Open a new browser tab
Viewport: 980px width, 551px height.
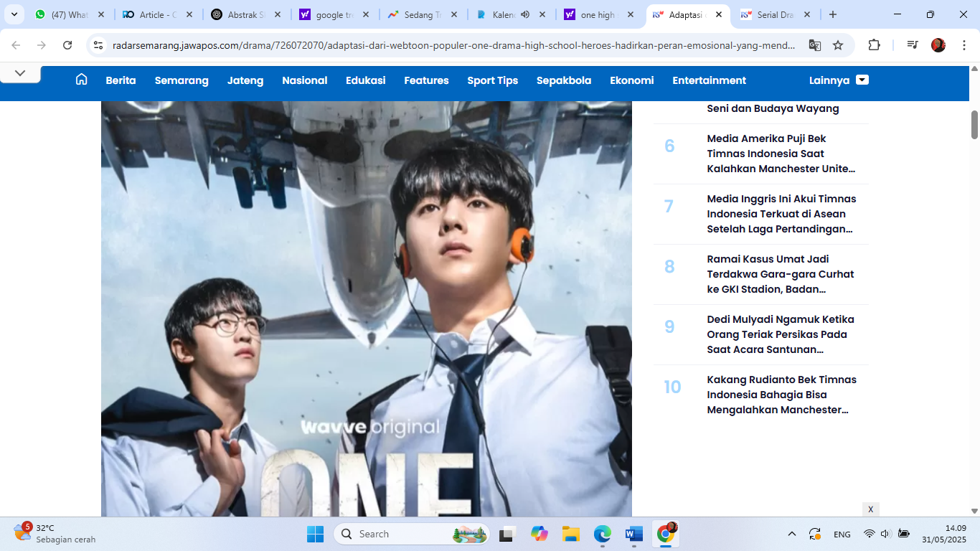[833, 14]
